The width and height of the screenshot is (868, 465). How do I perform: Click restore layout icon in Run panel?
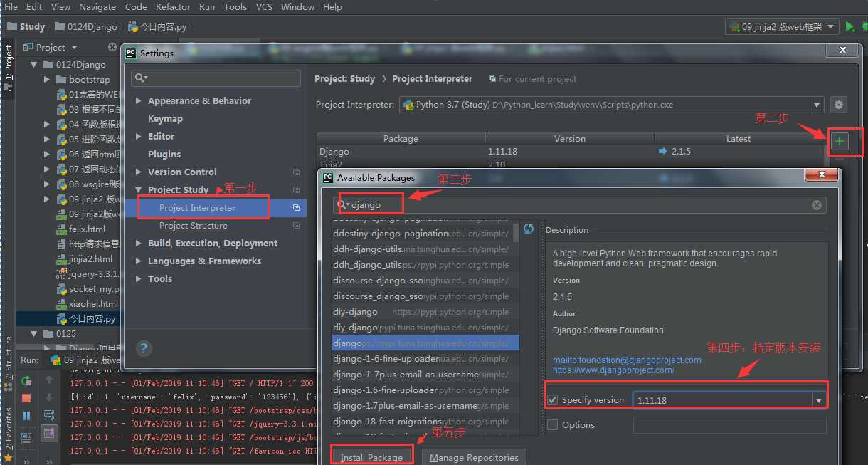tap(26, 437)
